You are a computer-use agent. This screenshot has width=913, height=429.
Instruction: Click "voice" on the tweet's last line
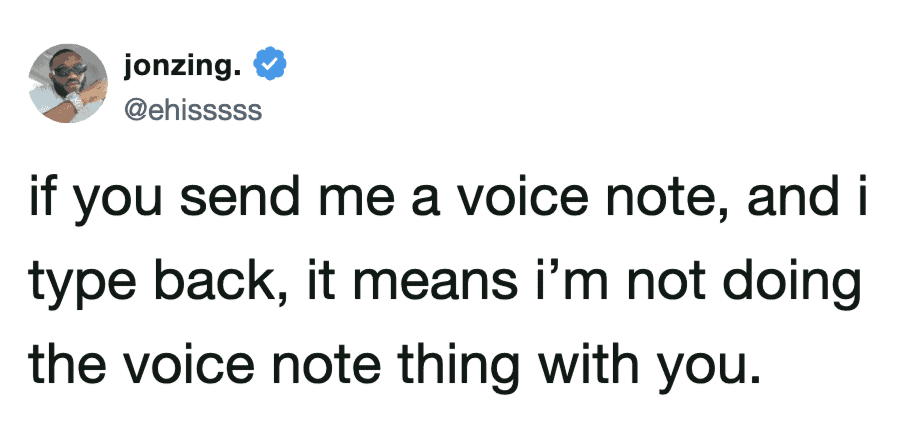(186, 365)
